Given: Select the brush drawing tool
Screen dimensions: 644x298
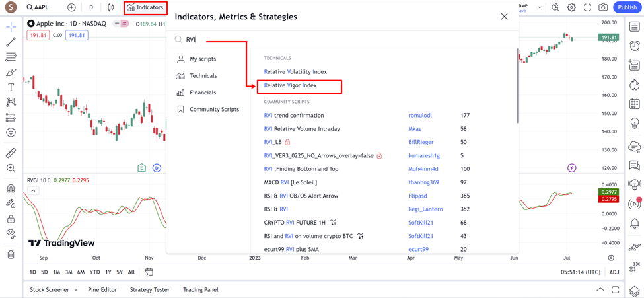Looking at the screenshot, I should 11,72.
